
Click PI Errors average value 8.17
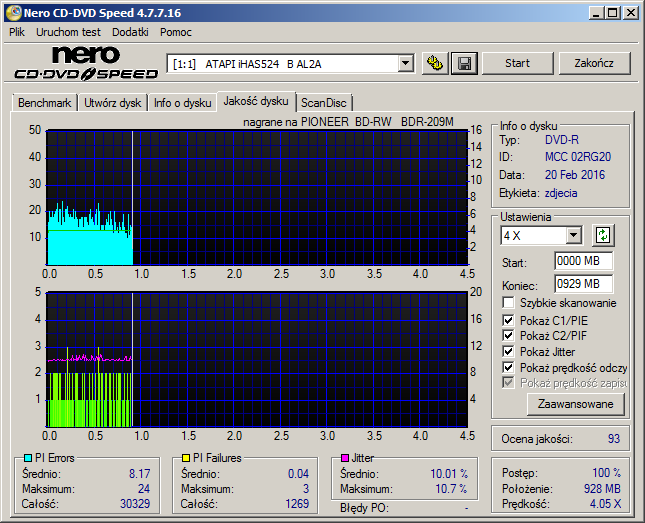(x=139, y=474)
